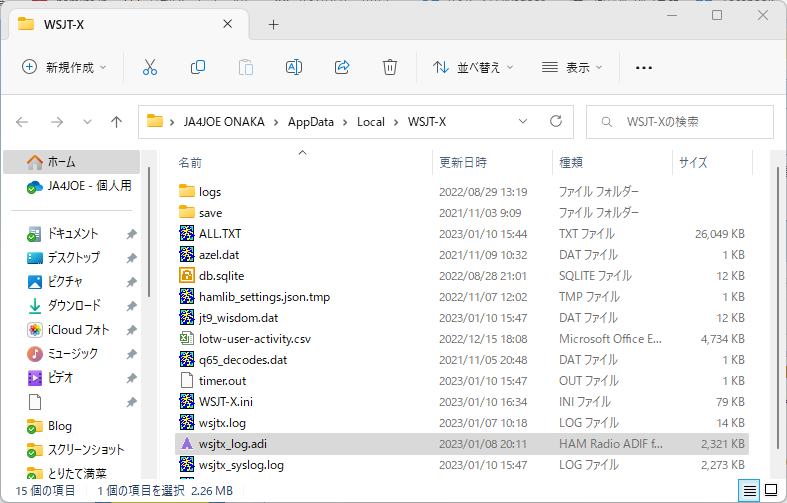This screenshot has width=787, height=503.
Task: Click the Refresh icon in address bar
Action: tap(556, 121)
